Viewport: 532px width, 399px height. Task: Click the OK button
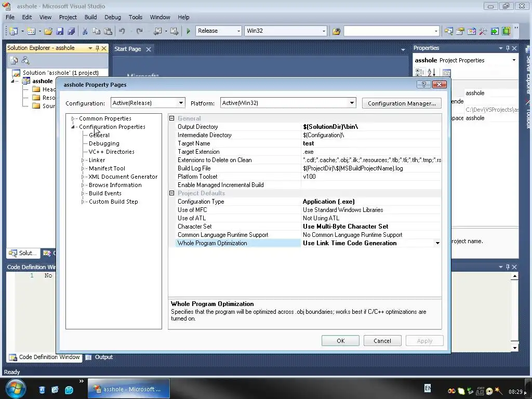(x=340, y=341)
